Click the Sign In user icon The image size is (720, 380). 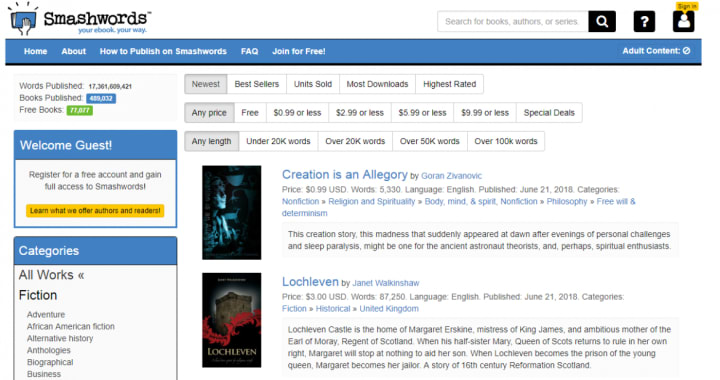point(684,21)
